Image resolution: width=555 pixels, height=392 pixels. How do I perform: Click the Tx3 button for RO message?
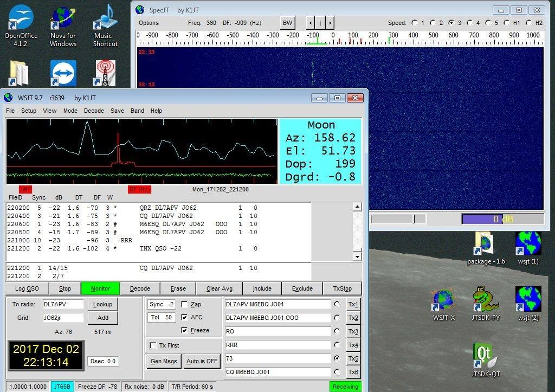[x=353, y=331]
